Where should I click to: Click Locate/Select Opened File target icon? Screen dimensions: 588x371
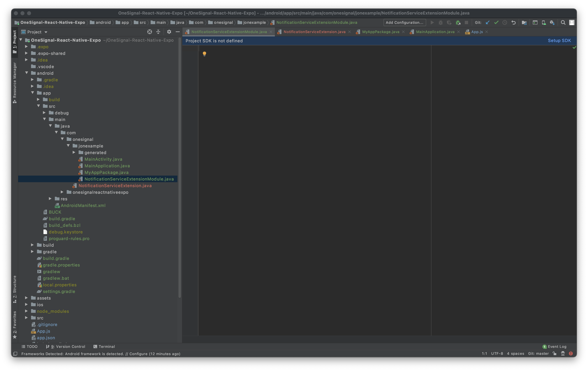tap(150, 32)
